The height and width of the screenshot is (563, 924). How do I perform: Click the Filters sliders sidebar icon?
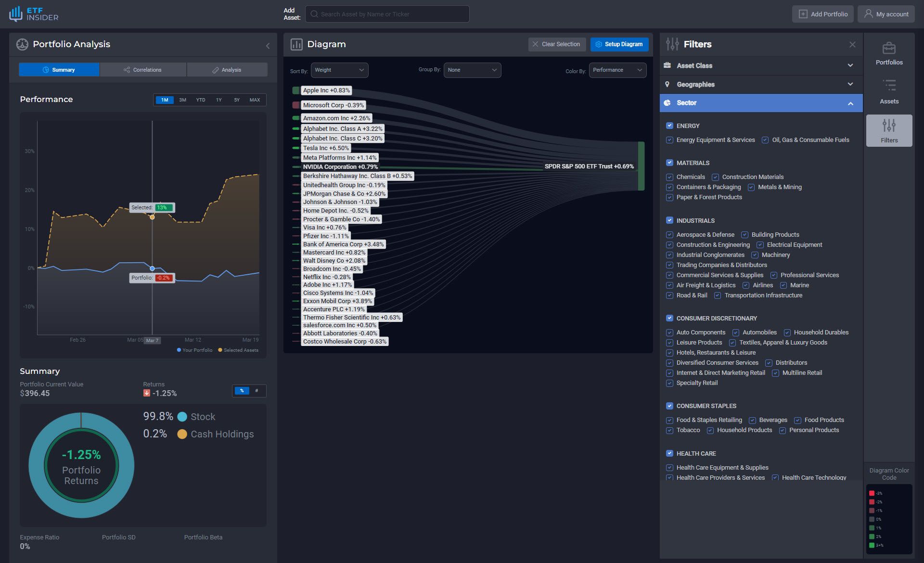click(888, 126)
